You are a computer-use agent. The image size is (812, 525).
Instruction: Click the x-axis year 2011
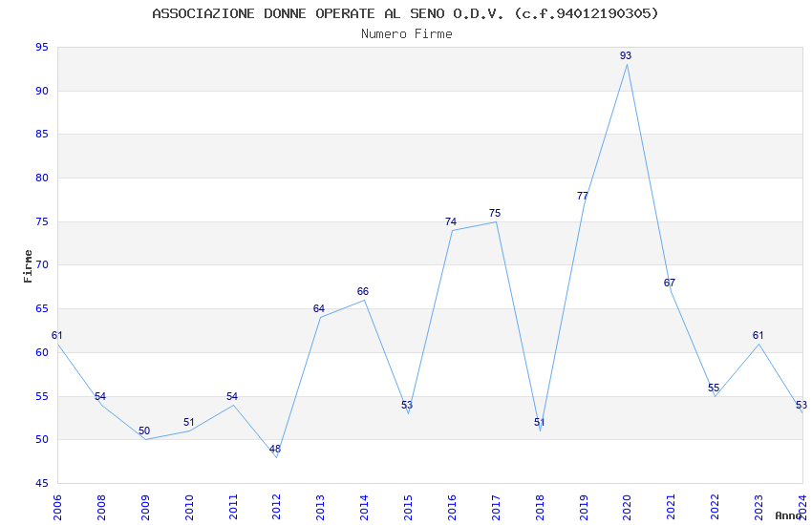pyautogui.click(x=232, y=507)
